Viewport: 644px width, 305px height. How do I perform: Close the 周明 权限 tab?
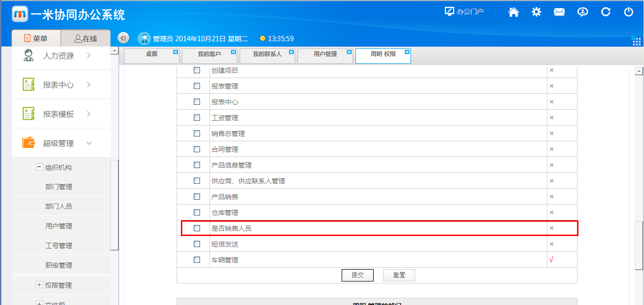coord(407,52)
